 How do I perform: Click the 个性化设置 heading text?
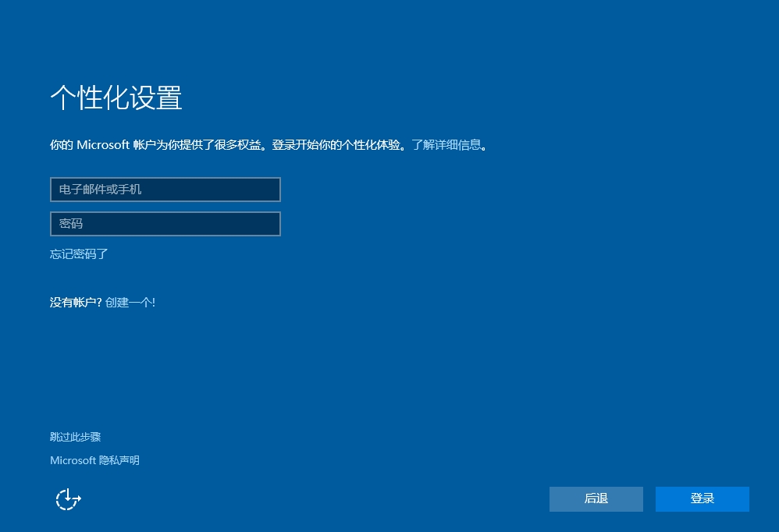pos(116,98)
